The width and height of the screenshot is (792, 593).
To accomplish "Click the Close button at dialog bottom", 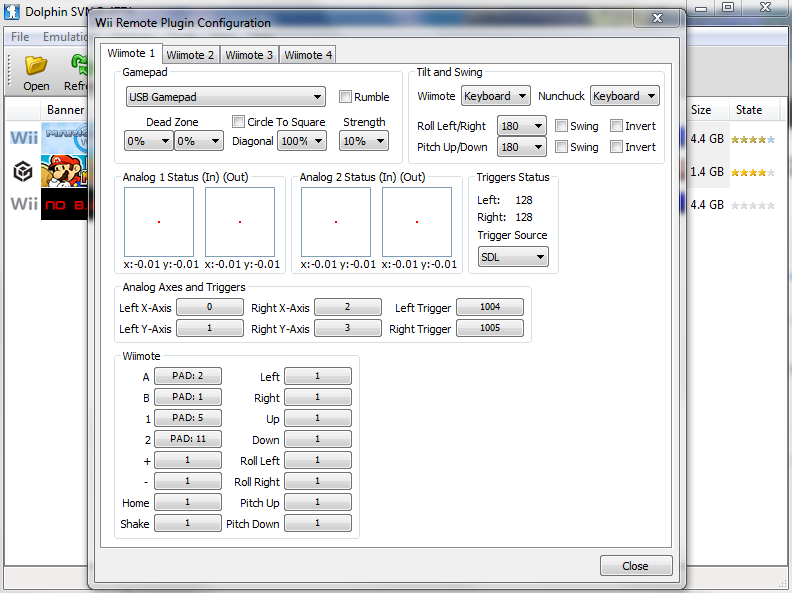I will pyautogui.click(x=636, y=566).
